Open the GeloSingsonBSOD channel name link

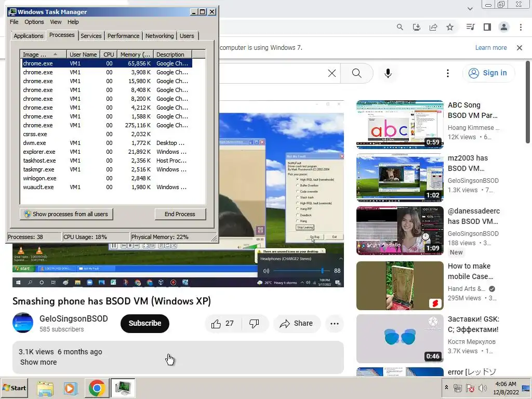coord(74,318)
